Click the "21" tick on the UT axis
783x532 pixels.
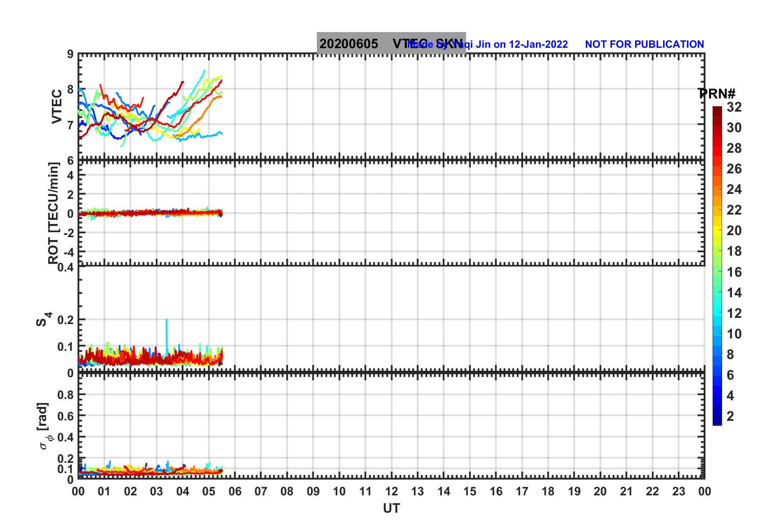click(x=626, y=491)
